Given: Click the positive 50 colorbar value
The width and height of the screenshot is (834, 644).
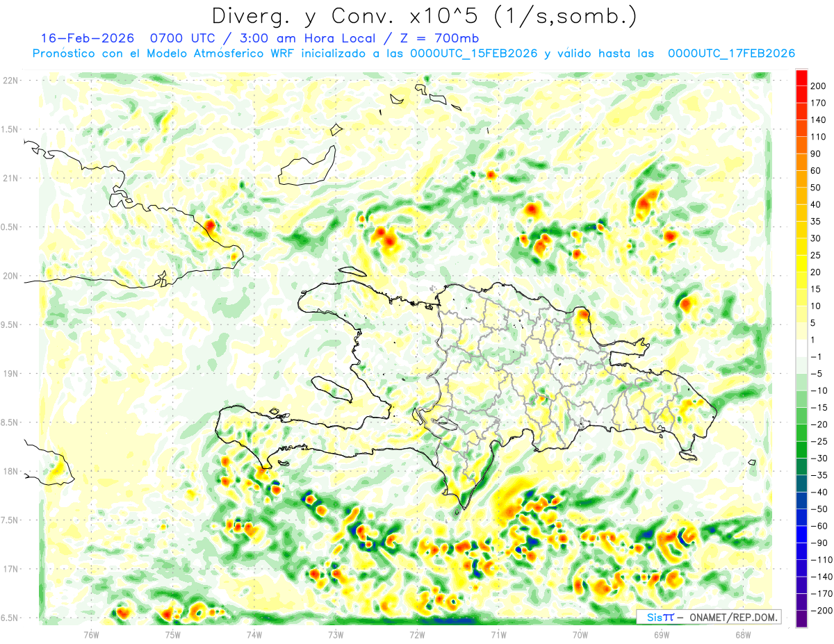Looking at the screenshot, I should pyautogui.click(x=816, y=188).
